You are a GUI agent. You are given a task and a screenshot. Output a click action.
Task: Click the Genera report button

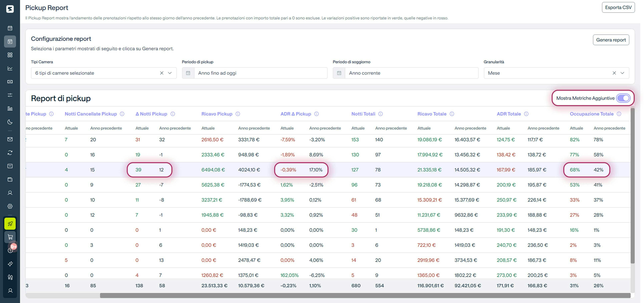coord(611,40)
